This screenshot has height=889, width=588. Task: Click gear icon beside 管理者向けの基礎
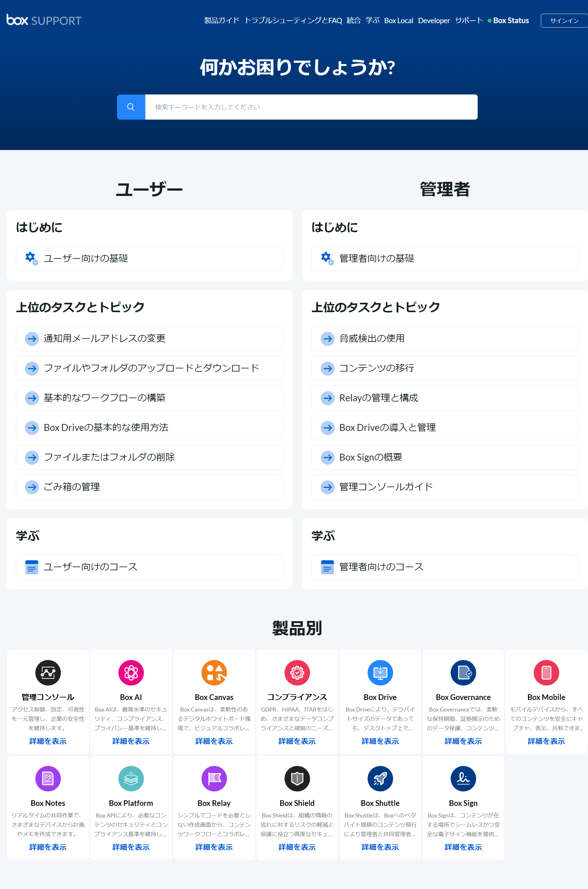[x=327, y=258]
